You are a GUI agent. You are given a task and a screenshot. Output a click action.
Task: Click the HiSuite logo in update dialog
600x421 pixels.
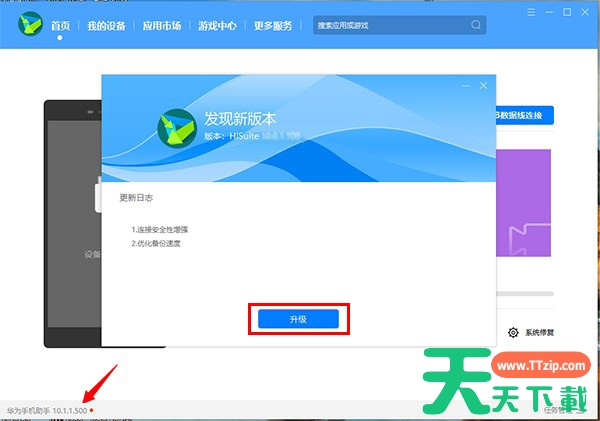177,128
